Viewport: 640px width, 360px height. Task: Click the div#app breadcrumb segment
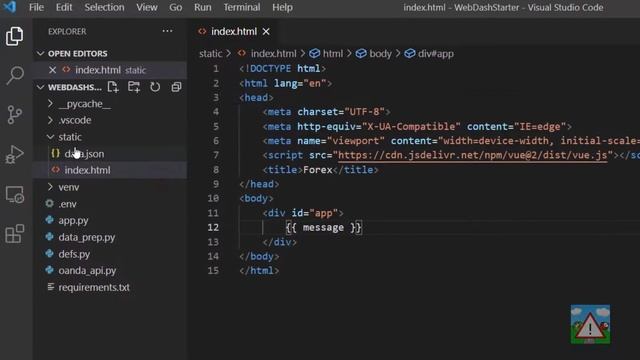tap(436, 54)
